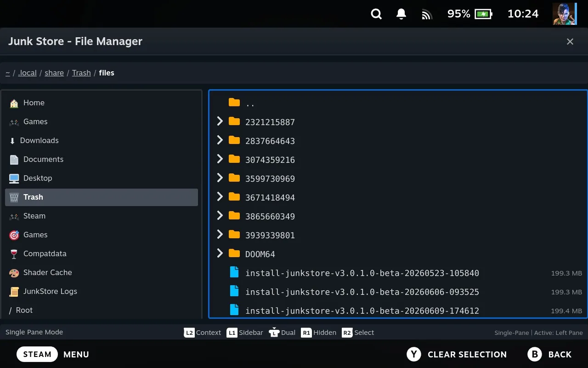Activate Select mode via R2 hint
Viewport: 588px width, 368px height.
point(358,333)
